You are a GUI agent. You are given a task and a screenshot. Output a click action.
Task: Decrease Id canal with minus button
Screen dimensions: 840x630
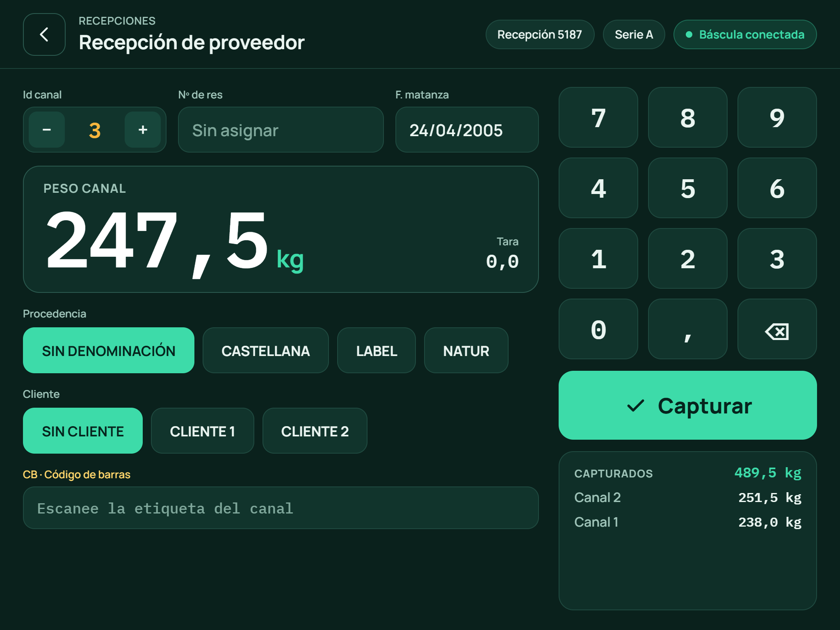(47, 130)
